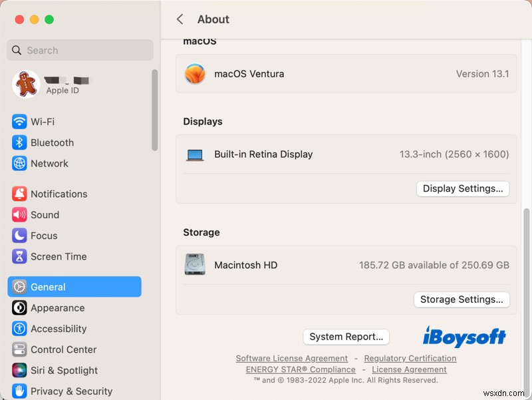The image size is (532, 400).
Task: Click the Wi-Fi icon in sidebar
Action: [x=19, y=122]
